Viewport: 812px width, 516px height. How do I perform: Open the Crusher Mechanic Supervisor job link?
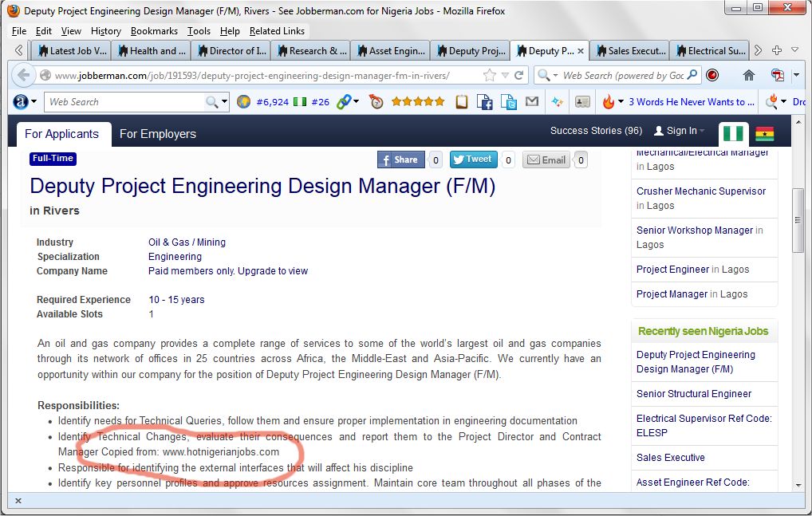pyautogui.click(x=700, y=191)
